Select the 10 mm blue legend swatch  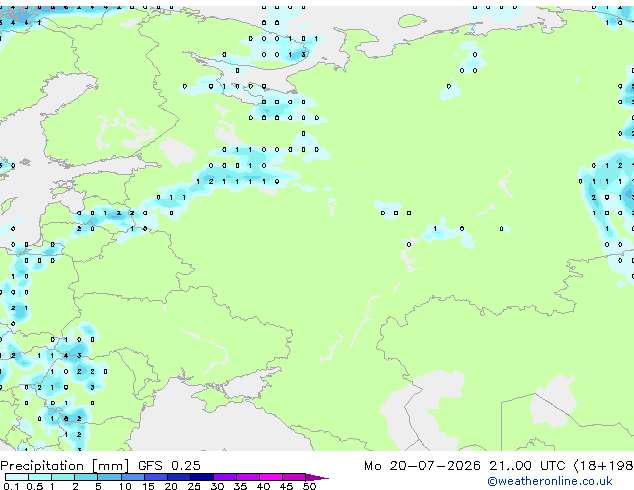click(132, 477)
